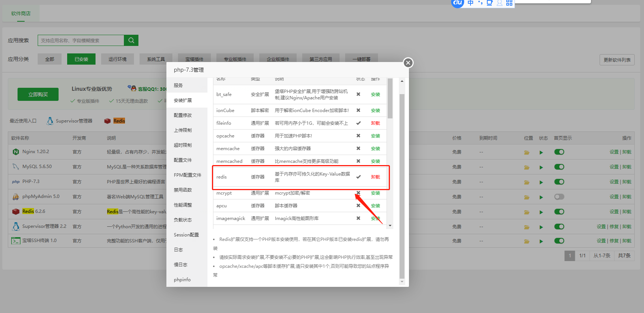Click the Redis status play icon
Image resolution: width=644 pixels, height=313 pixels.
[541, 212]
